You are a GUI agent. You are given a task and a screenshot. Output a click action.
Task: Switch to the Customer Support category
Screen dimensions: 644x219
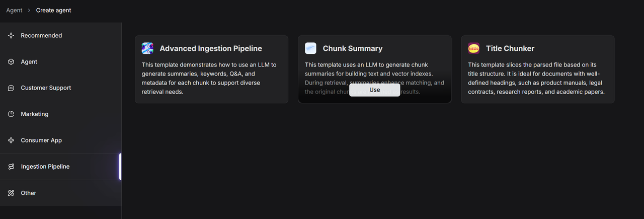pyautogui.click(x=46, y=88)
